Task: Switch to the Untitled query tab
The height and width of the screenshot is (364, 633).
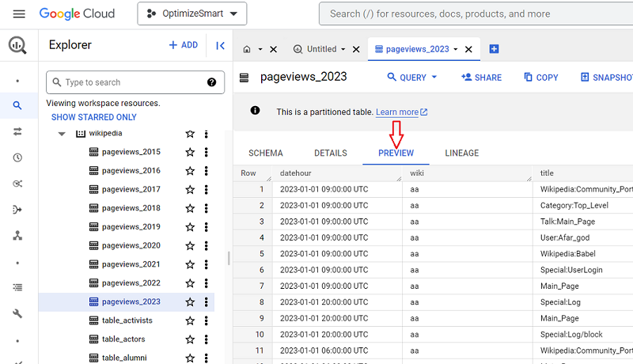Action: click(322, 49)
